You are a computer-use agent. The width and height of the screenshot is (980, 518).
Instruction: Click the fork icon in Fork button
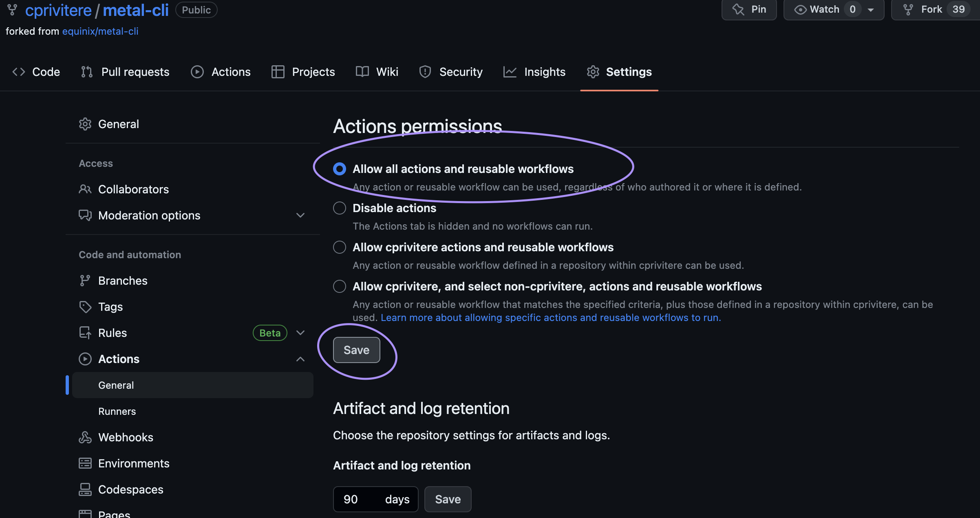point(908,9)
